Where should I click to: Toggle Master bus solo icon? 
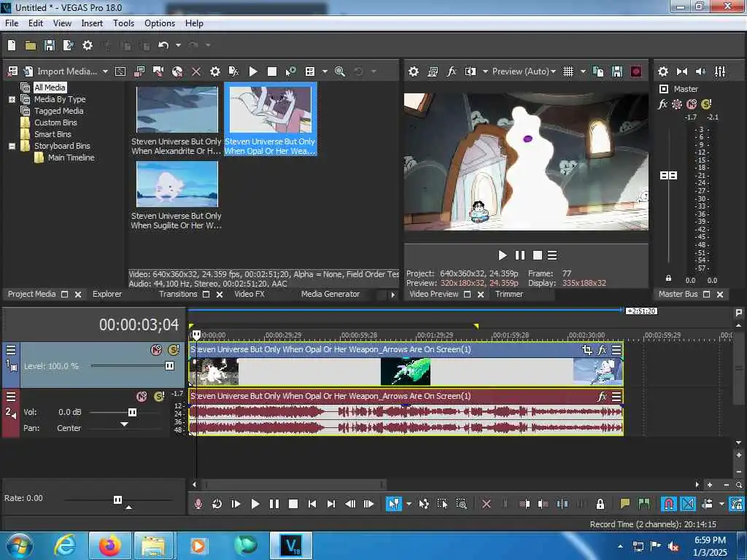click(x=706, y=104)
